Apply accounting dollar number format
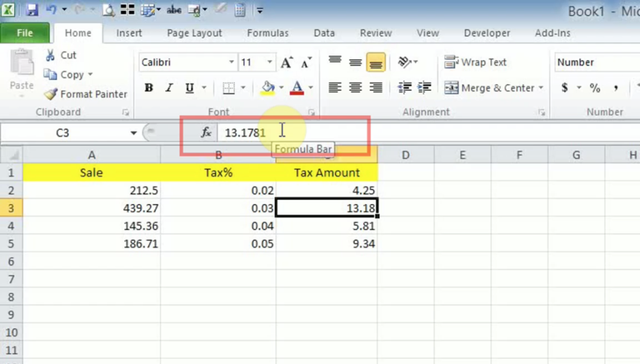The width and height of the screenshot is (640, 364). tap(564, 87)
